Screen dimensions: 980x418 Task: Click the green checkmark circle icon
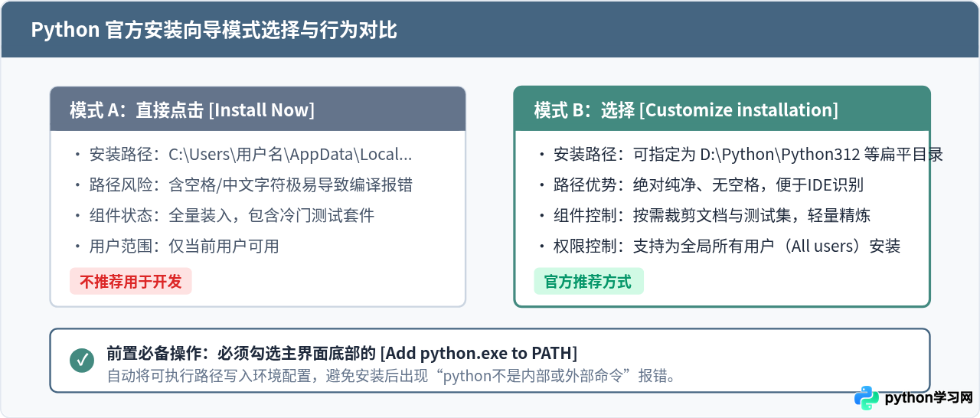[82, 361]
